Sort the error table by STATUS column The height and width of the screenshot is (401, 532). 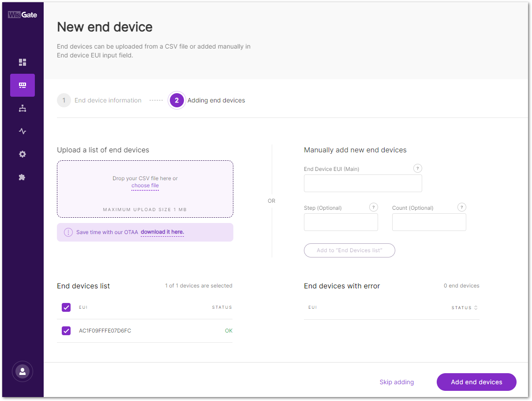click(464, 307)
